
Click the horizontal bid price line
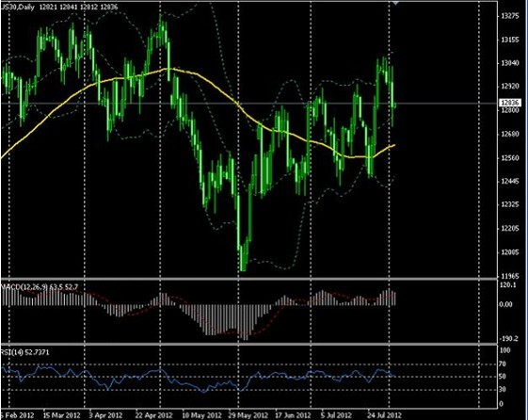[x=249, y=103]
